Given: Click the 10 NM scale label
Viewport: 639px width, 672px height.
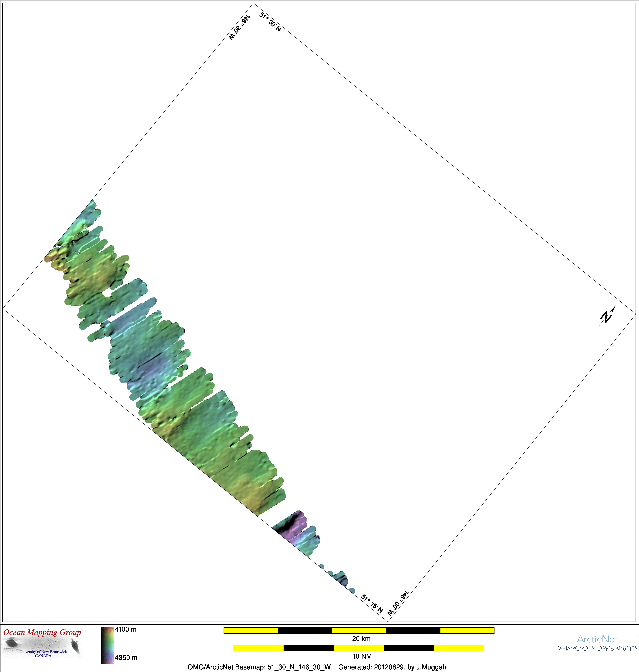Looking at the screenshot, I should tap(362, 656).
